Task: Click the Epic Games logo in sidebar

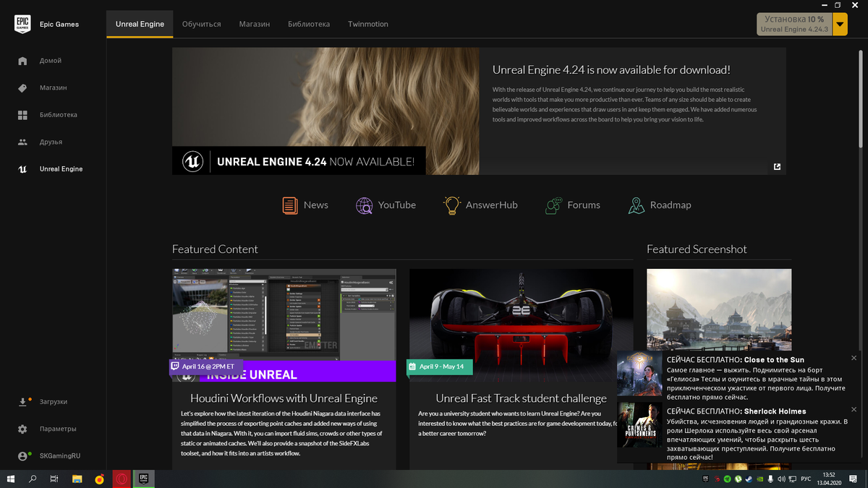Action: (x=22, y=25)
